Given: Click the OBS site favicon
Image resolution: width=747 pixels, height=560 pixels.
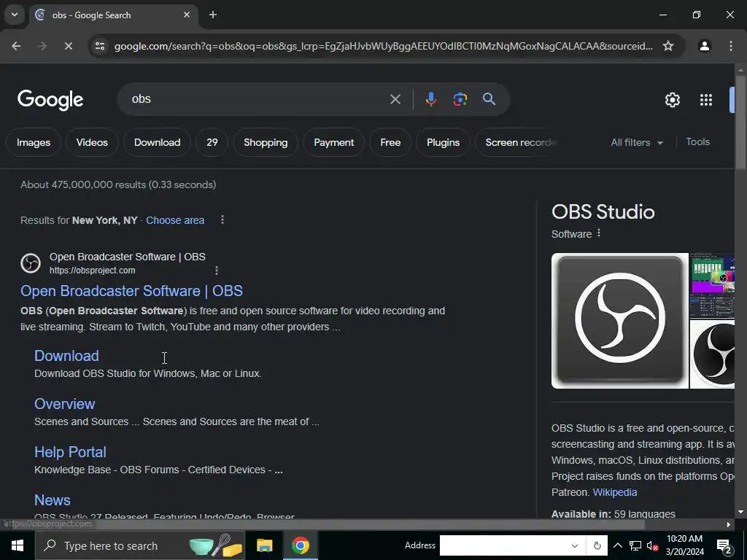Looking at the screenshot, I should (31, 263).
